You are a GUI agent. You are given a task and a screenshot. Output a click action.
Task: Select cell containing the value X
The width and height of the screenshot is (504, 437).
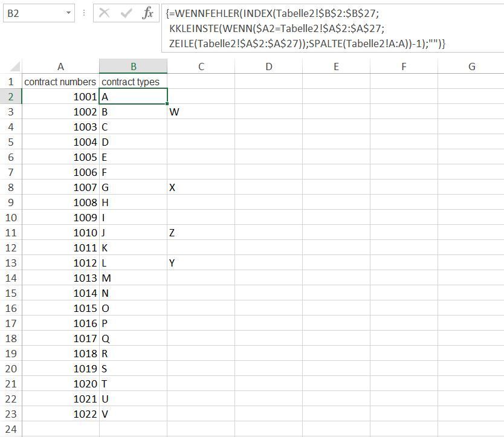coord(201,187)
